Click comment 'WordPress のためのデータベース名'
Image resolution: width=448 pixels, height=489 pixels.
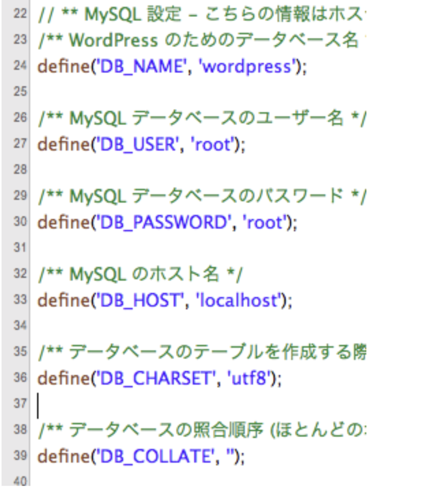click(x=213, y=41)
